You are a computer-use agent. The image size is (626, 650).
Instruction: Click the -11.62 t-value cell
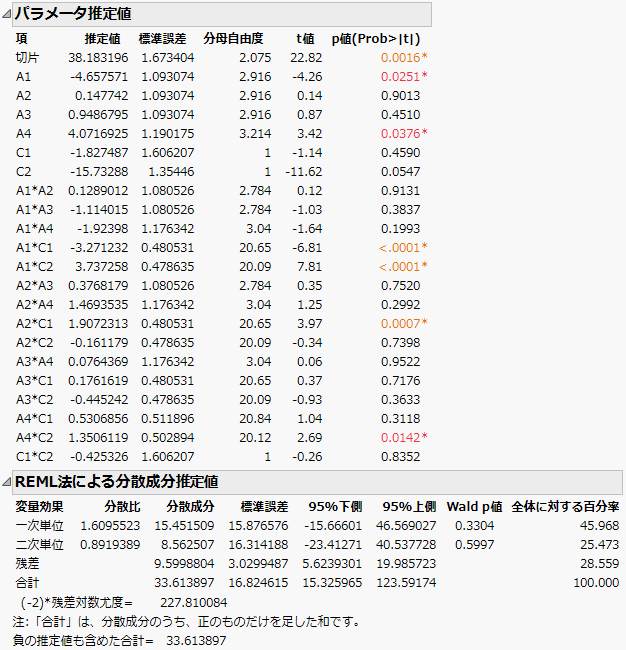click(x=303, y=172)
